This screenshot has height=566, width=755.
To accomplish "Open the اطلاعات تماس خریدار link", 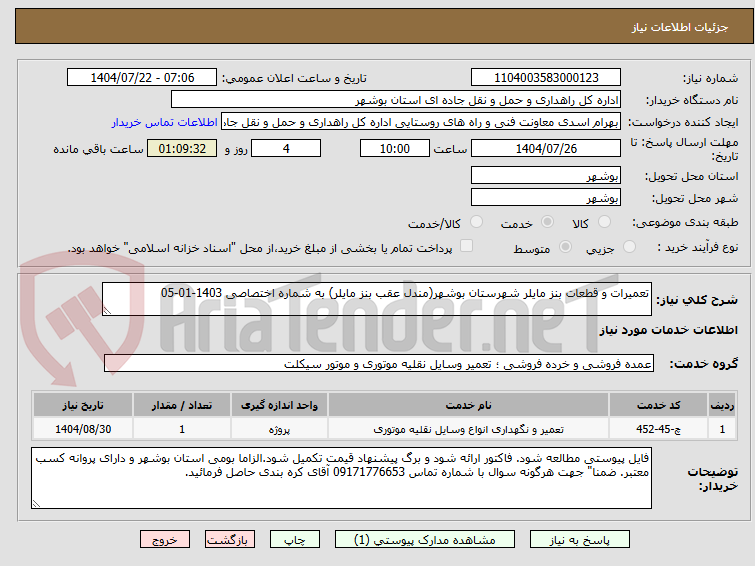I will pos(165,122).
